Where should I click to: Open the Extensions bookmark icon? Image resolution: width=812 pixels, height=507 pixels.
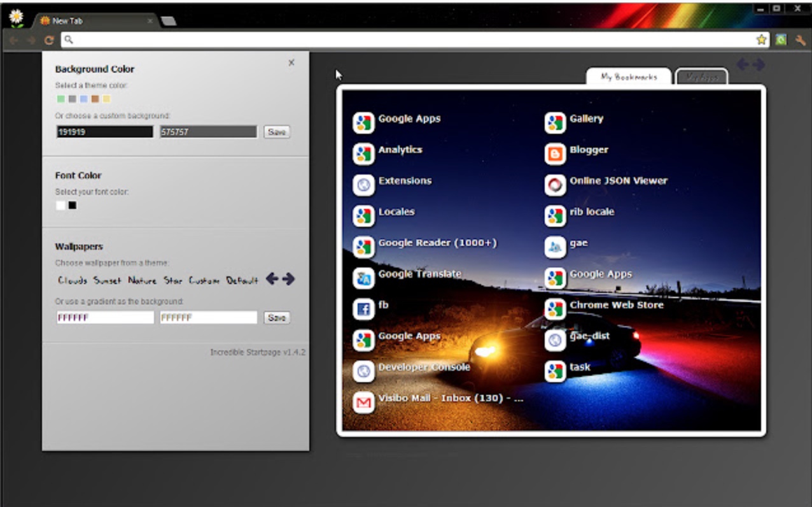(363, 185)
